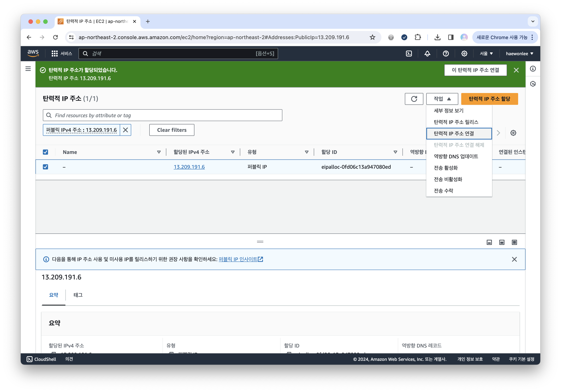Remove the 퍼블릭 IPv4 주소 filter chip
The image size is (561, 392).
coord(126,130)
